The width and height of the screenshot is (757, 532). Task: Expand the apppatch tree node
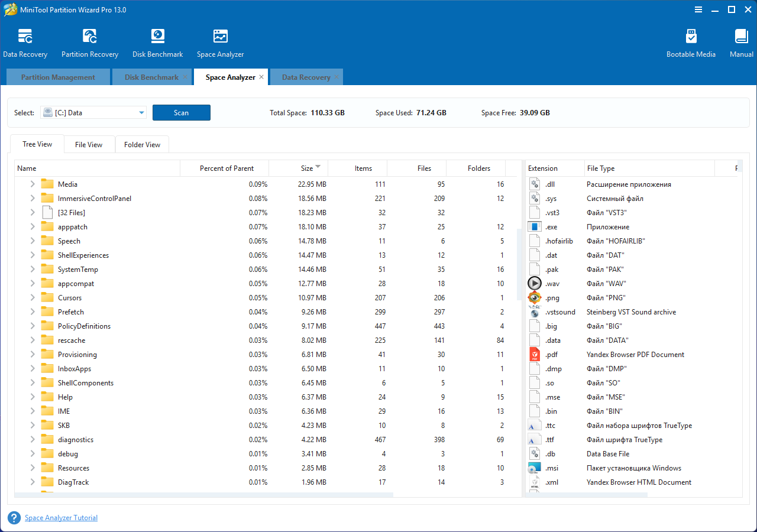click(33, 227)
